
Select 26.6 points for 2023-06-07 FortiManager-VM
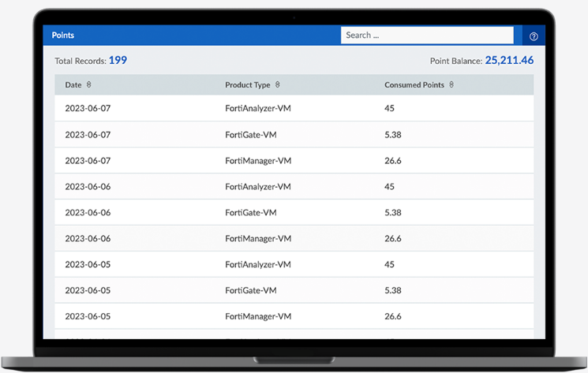click(393, 161)
